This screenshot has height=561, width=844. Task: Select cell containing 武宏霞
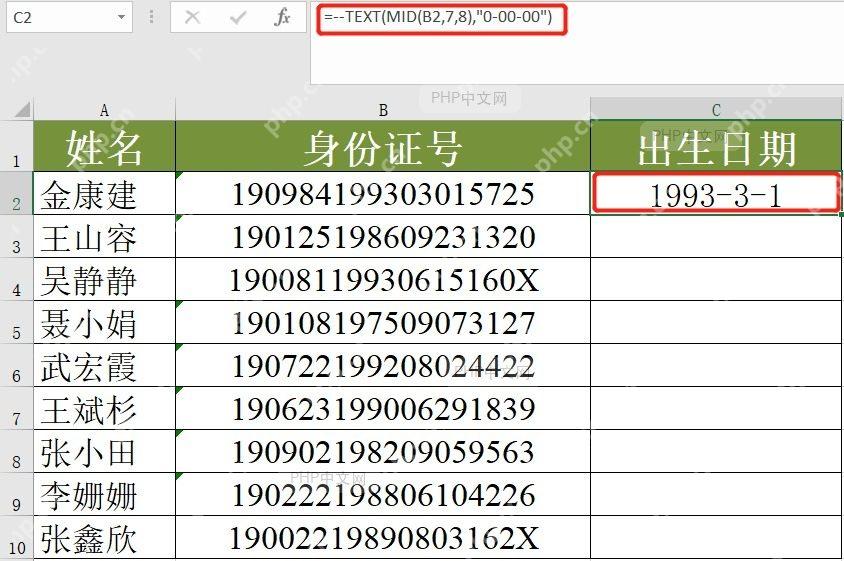104,365
